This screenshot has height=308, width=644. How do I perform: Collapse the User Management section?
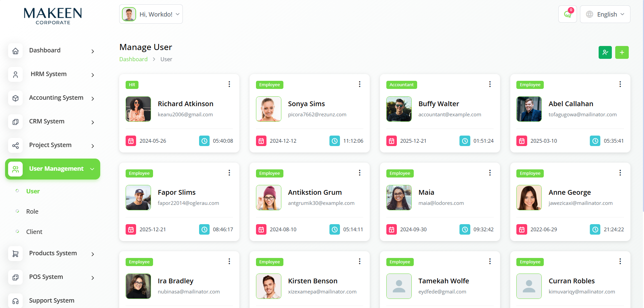point(52,169)
